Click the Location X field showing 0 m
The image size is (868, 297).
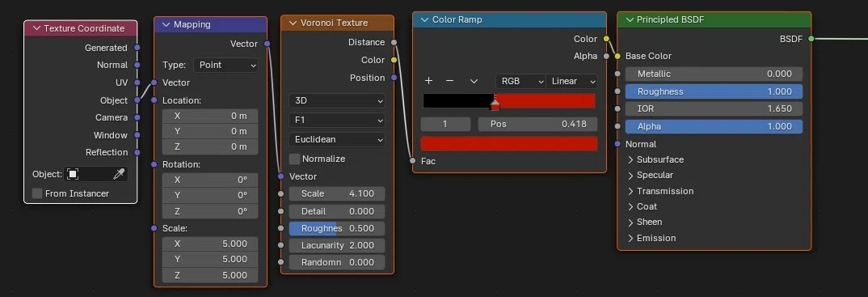[210, 116]
